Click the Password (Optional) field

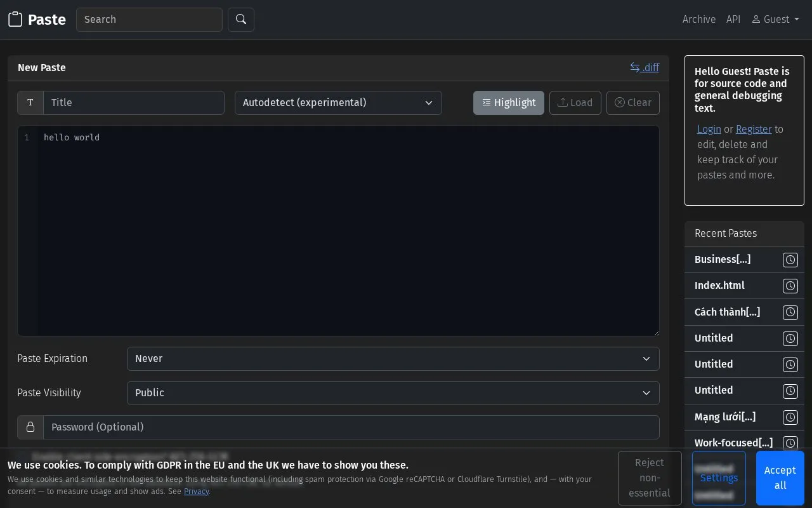tap(351, 427)
